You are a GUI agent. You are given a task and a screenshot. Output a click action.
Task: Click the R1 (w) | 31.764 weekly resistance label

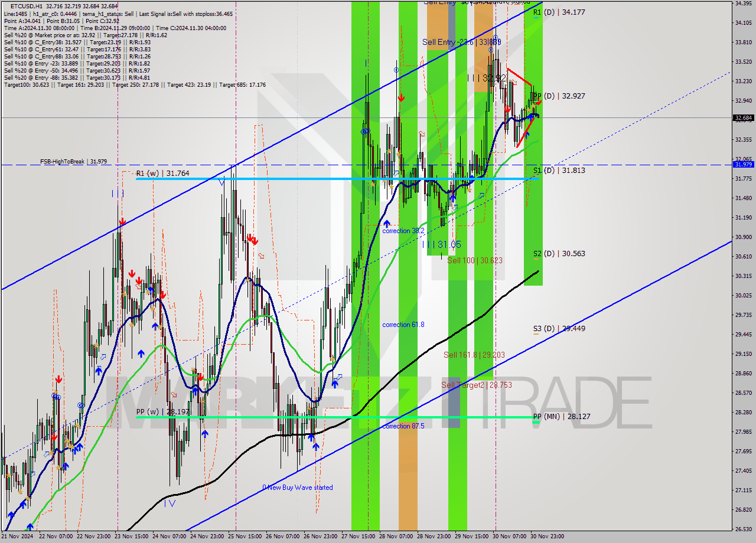[x=162, y=173]
